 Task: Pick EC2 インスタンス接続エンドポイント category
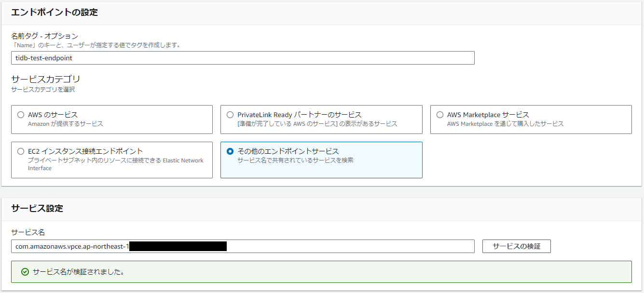click(x=20, y=151)
